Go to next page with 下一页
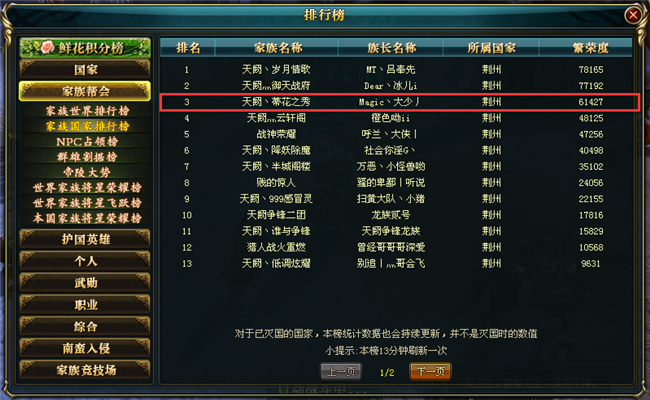 pyautogui.click(x=431, y=372)
